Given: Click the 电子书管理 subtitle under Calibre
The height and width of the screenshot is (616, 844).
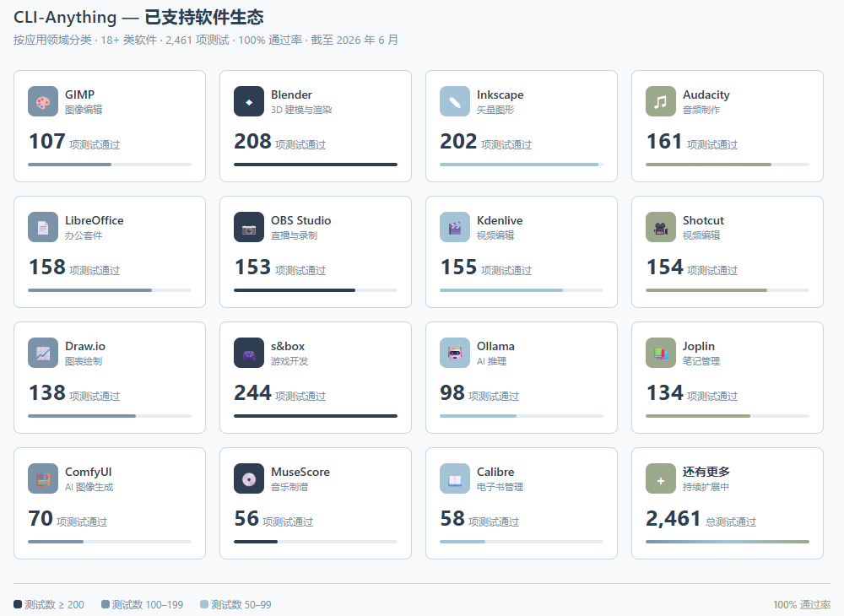Looking at the screenshot, I should pos(500,487).
